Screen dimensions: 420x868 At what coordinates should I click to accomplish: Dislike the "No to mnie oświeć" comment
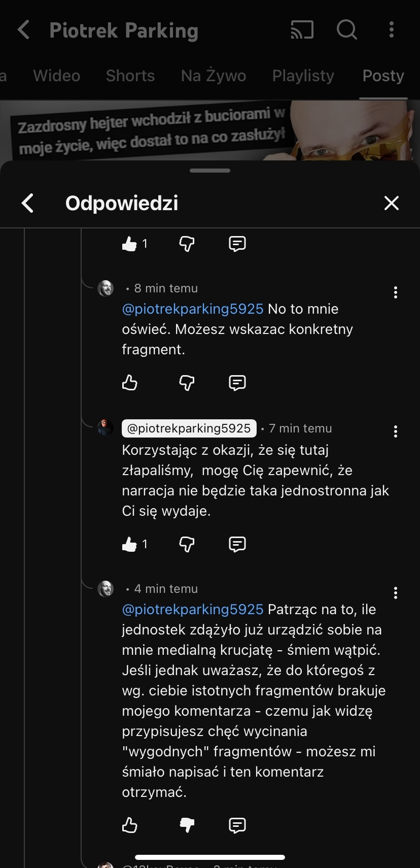coord(187,382)
